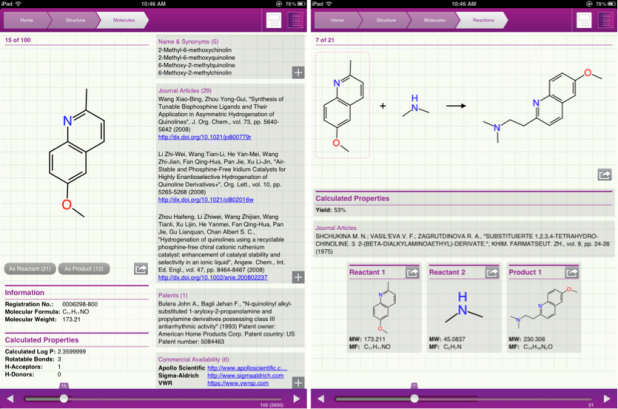Tap the Calculated Log P value
The width and height of the screenshot is (618, 409).
(72, 351)
